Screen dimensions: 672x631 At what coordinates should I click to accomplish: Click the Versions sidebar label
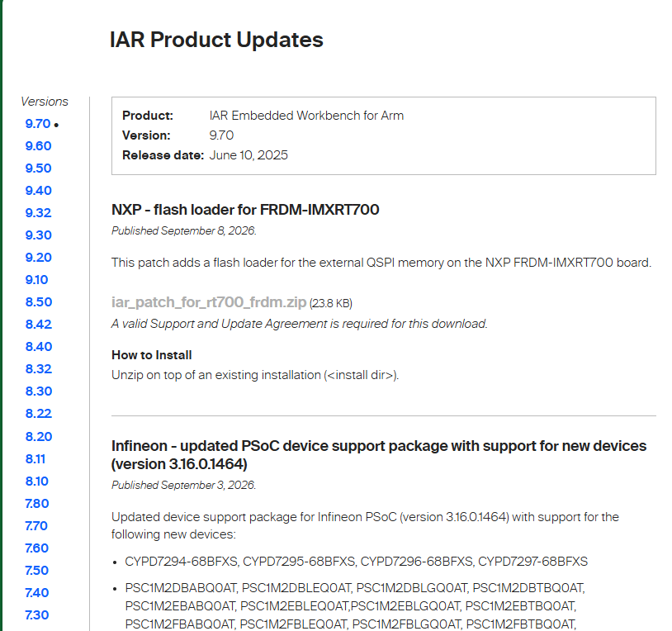(45, 102)
